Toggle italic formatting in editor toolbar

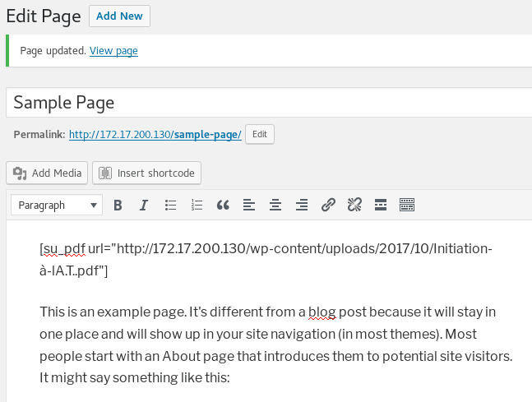144,205
